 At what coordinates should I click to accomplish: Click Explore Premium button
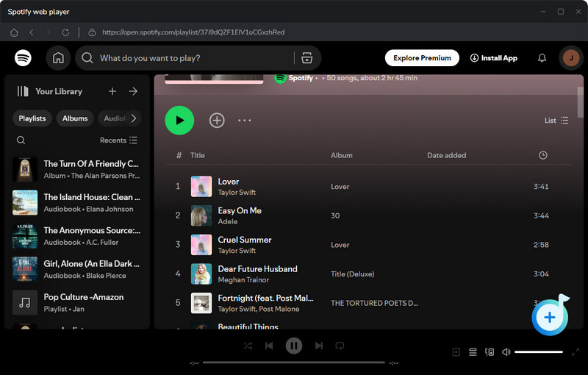click(422, 58)
